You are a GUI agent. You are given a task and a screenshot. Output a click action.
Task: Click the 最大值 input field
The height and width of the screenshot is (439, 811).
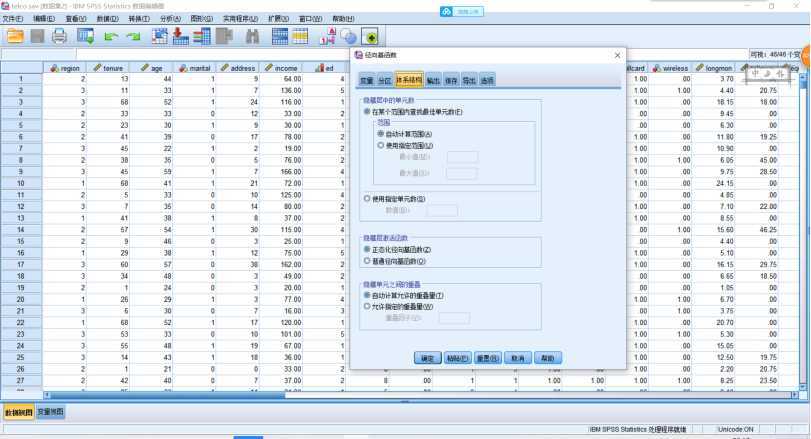tap(462, 173)
